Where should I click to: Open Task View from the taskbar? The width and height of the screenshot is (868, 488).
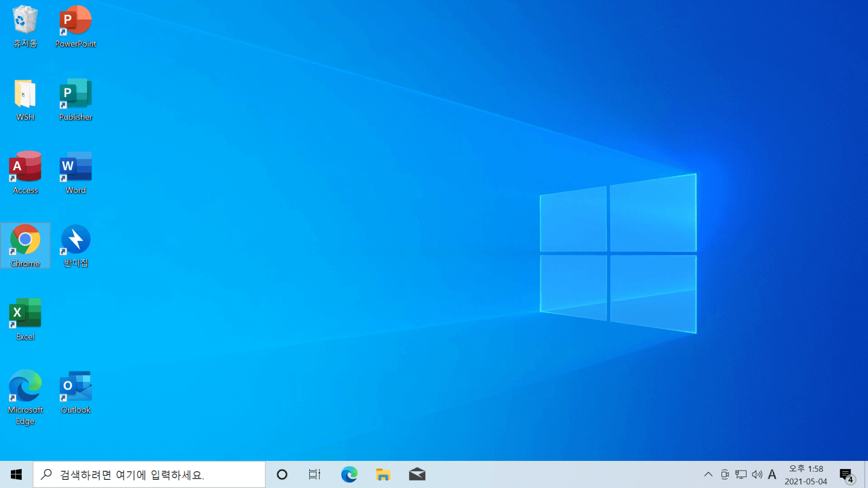315,474
